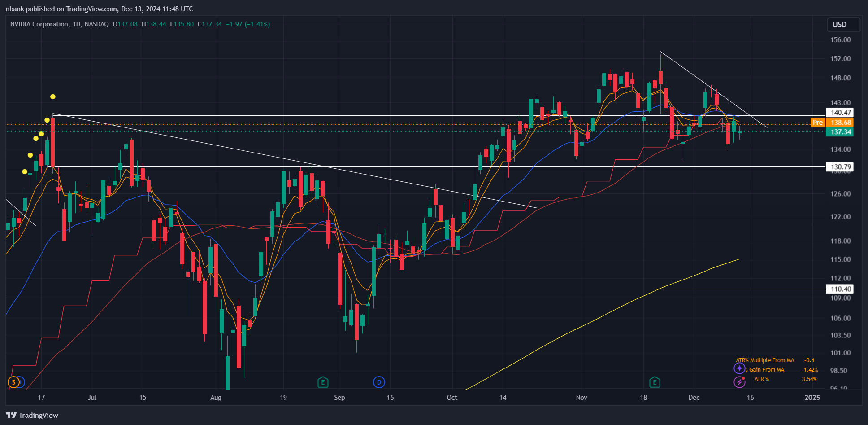Click the 143.00 price axis label
This screenshot has width=868, height=425.
tap(841, 103)
